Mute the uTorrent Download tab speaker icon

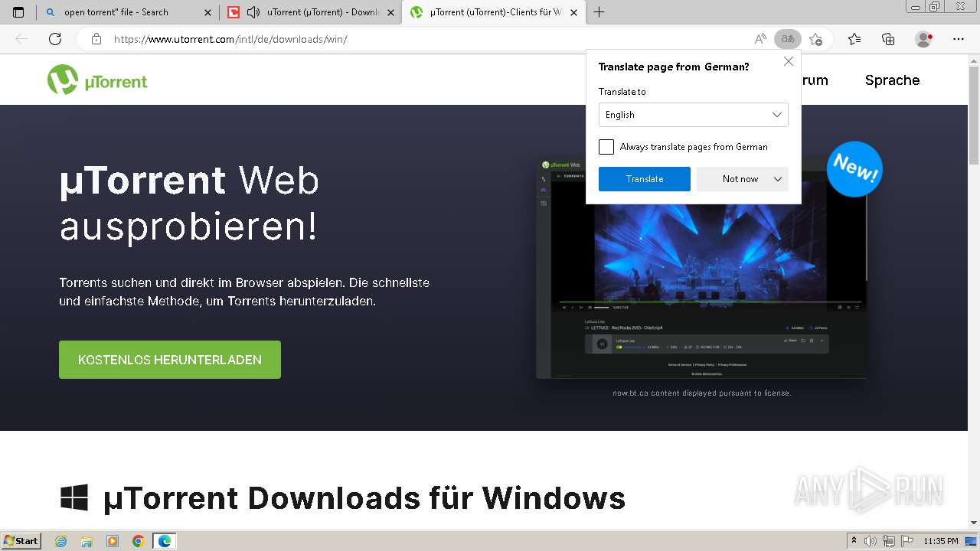click(253, 12)
